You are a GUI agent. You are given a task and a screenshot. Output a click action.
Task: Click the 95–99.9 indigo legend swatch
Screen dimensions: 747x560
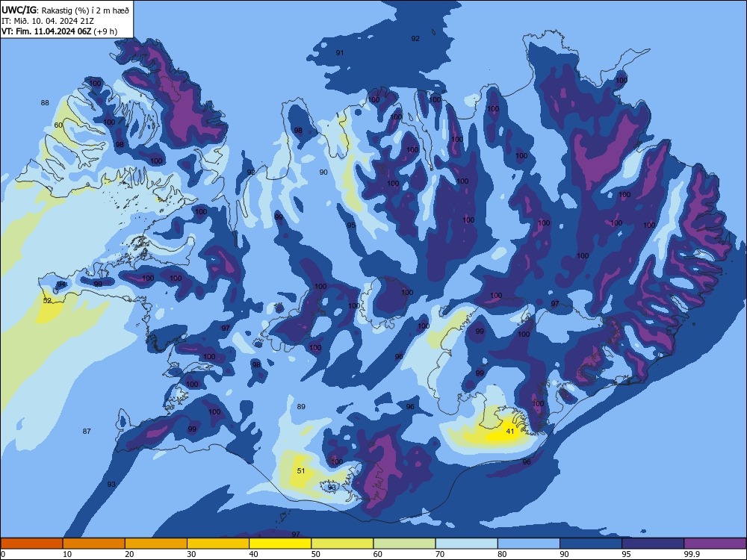click(x=653, y=544)
